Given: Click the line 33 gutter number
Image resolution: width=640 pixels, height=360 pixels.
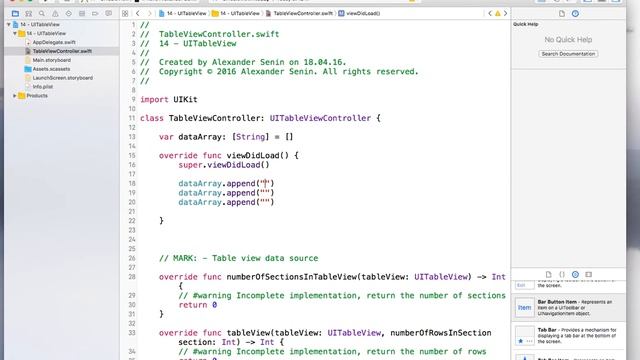Looking at the screenshot, I should click(131, 333).
